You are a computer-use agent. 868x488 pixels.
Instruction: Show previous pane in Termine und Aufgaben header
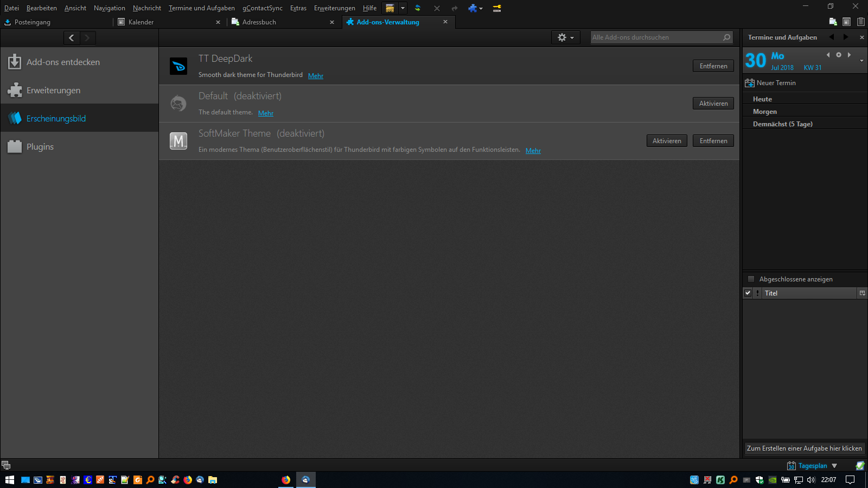(831, 37)
